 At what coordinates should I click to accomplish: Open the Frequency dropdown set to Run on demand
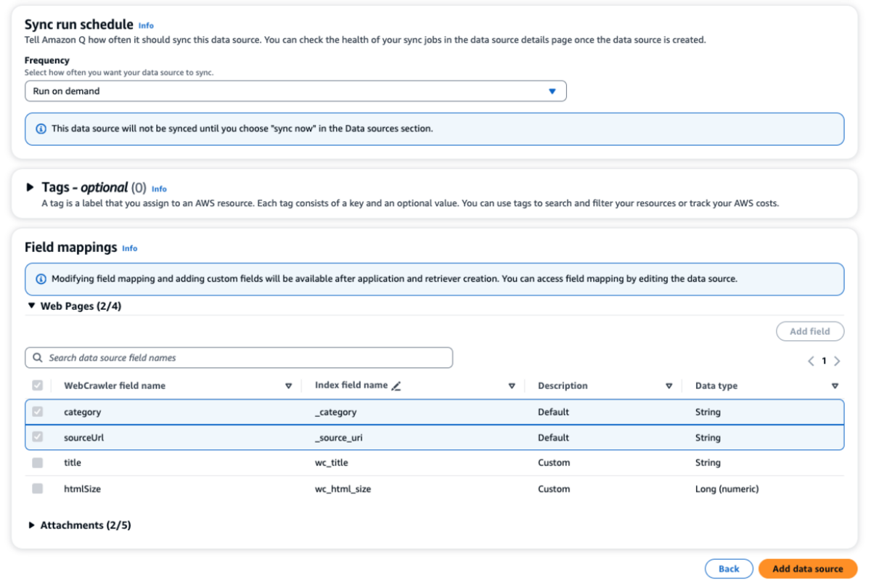click(x=295, y=91)
